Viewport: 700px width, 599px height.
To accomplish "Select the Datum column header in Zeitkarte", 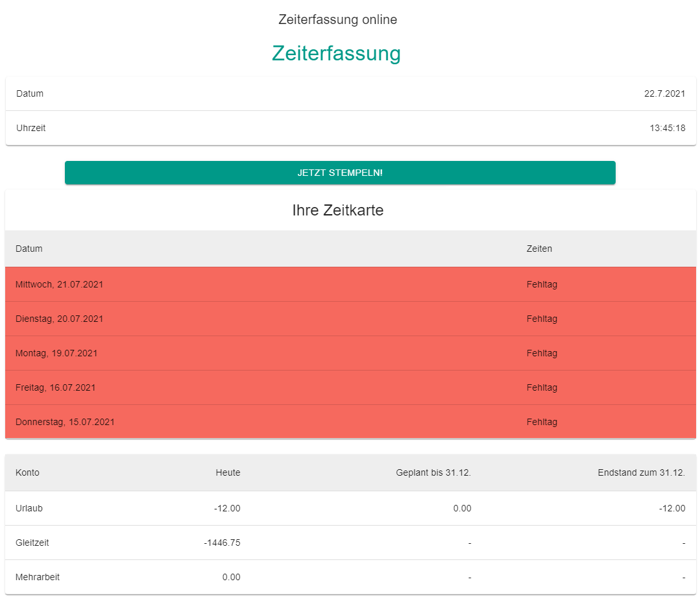I will pyautogui.click(x=29, y=249).
